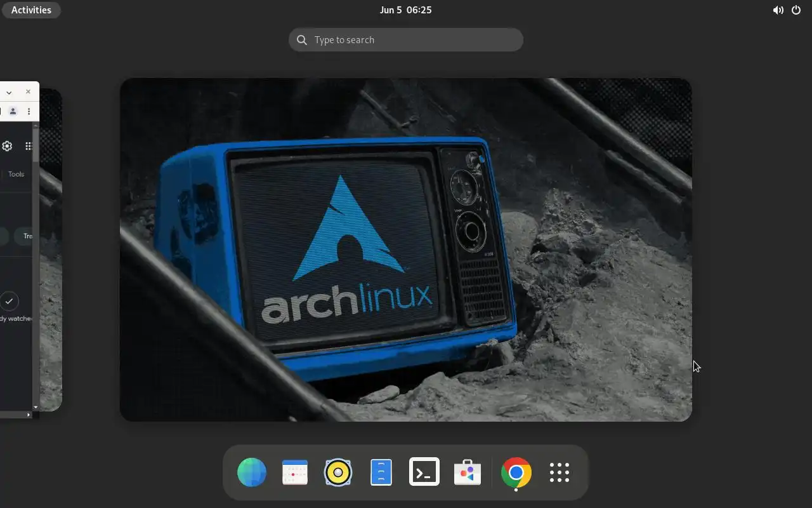Click the Activities button
This screenshot has height=508, width=812.
click(x=31, y=10)
